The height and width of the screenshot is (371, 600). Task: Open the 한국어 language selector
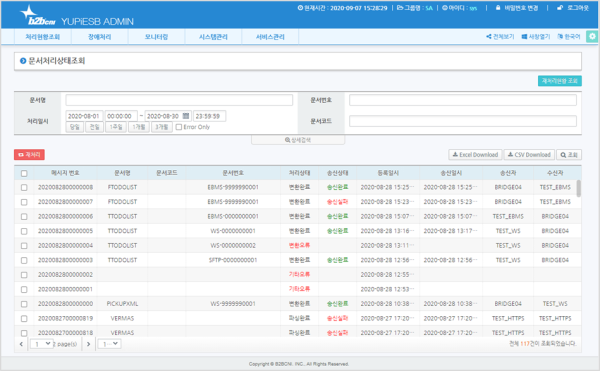coord(569,37)
